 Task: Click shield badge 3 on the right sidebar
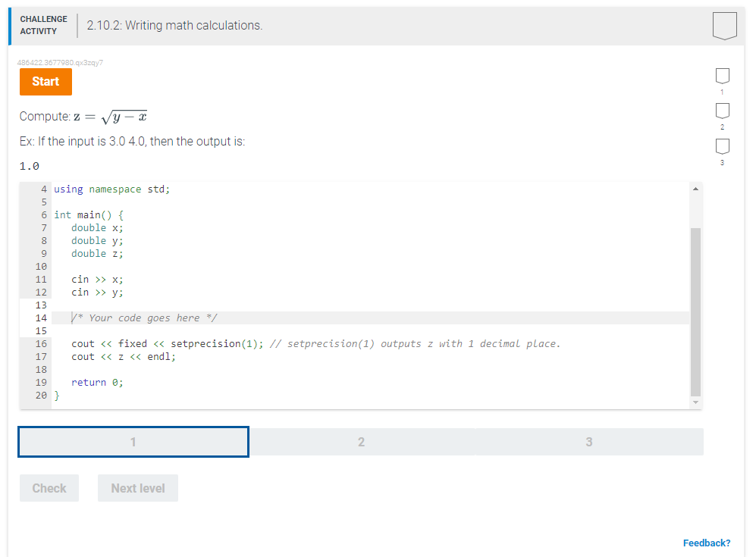click(x=722, y=146)
